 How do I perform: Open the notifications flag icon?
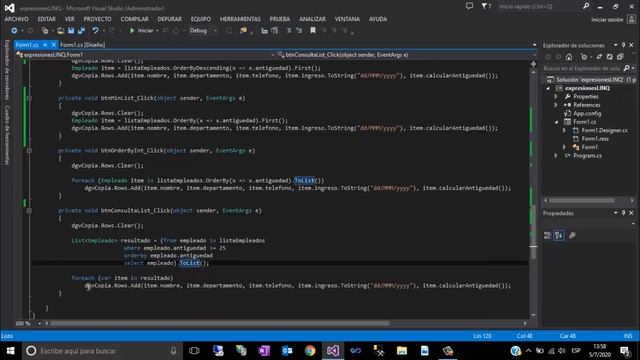(486, 7)
